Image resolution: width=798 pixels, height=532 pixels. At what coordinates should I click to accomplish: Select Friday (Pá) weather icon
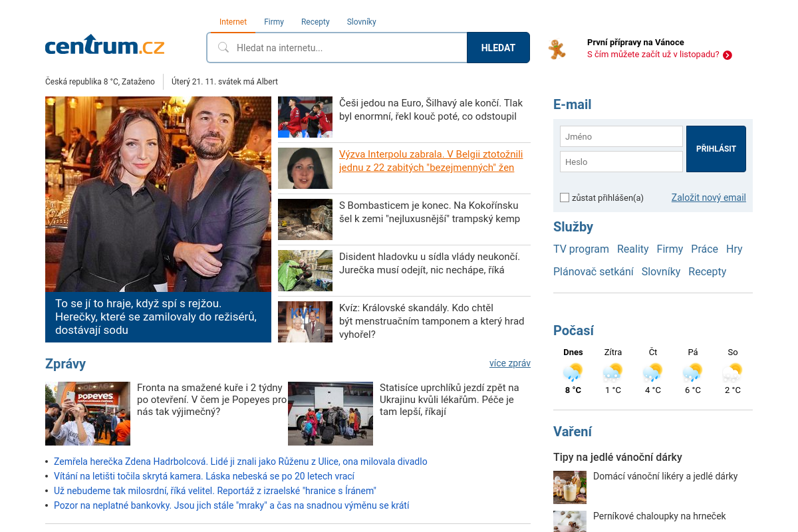pos(692,372)
